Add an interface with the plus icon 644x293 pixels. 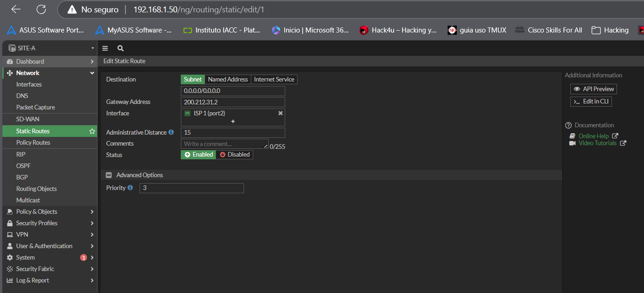click(233, 121)
